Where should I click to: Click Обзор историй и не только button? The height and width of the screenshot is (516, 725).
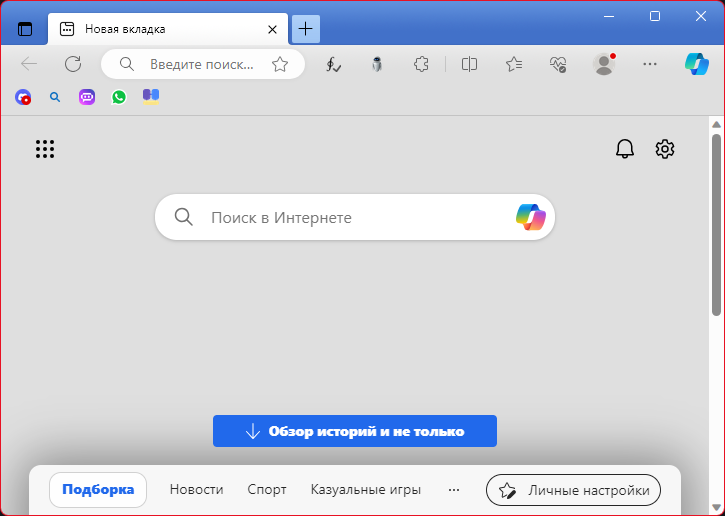(x=355, y=431)
